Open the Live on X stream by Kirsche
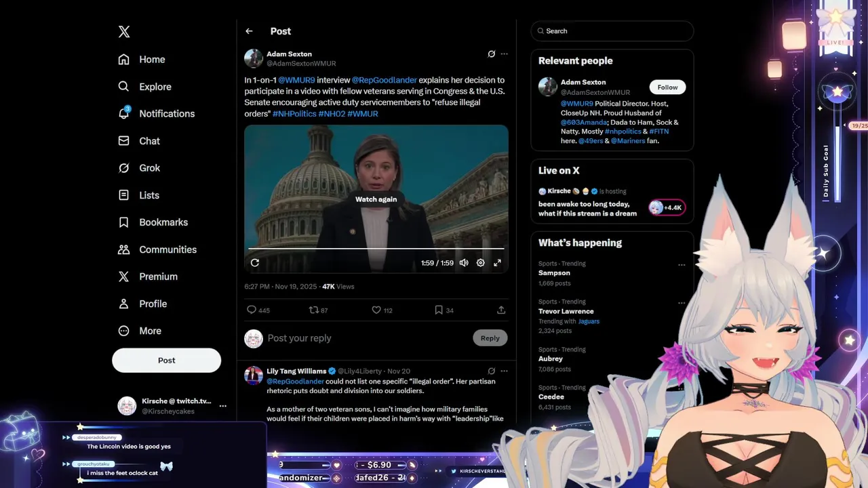 pyautogui.click(x=612, y=203)
